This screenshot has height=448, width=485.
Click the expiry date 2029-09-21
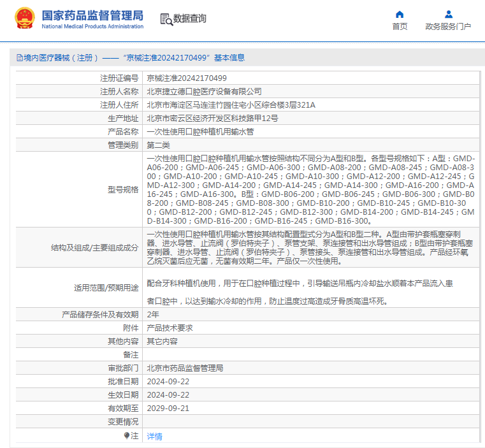[x=168, y=408]
